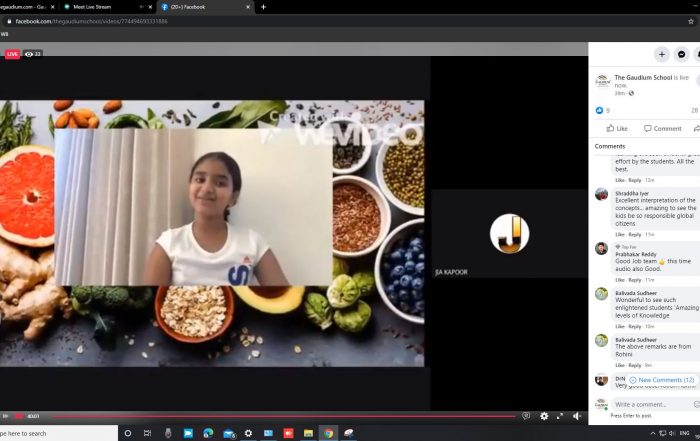Click the LIVE badge on the video
Screen dimensions: 700x441
tap(12, 54)
